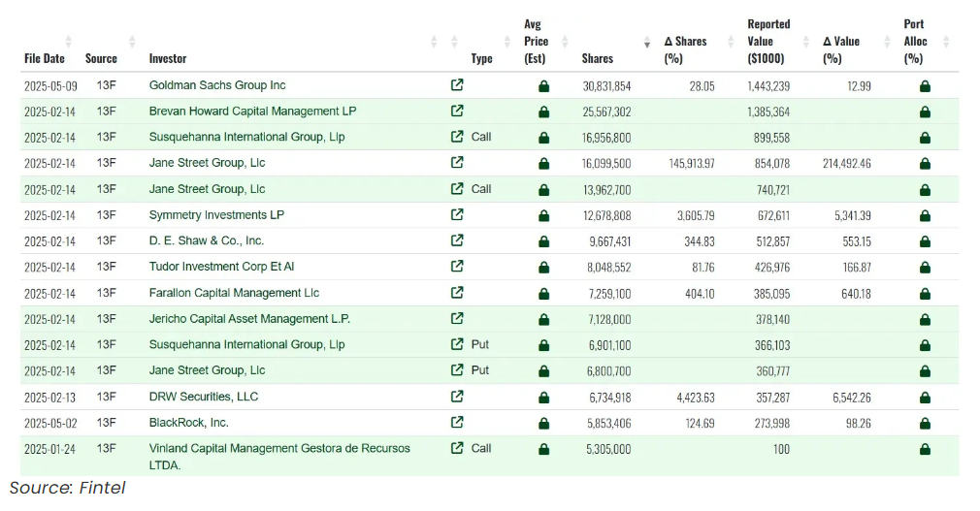Open Vinland Capital Management investor link
980x511 pixels.
click(279, 449)
